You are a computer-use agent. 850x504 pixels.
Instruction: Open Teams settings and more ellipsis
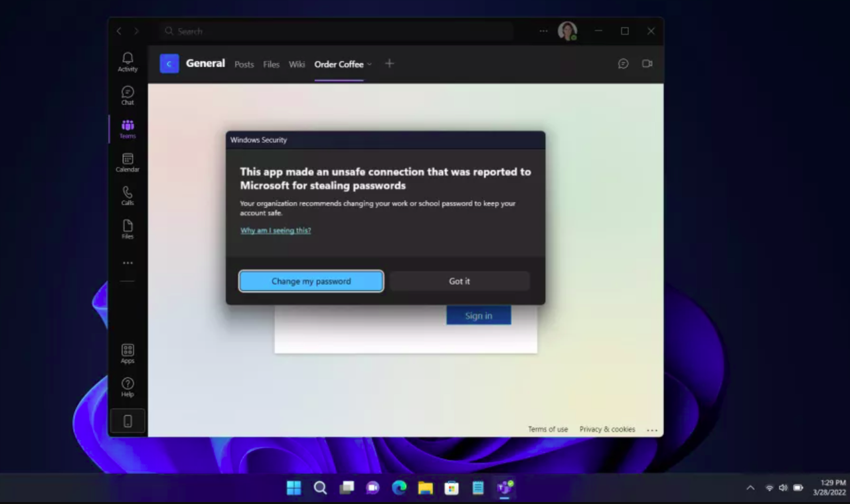(544, 31)
